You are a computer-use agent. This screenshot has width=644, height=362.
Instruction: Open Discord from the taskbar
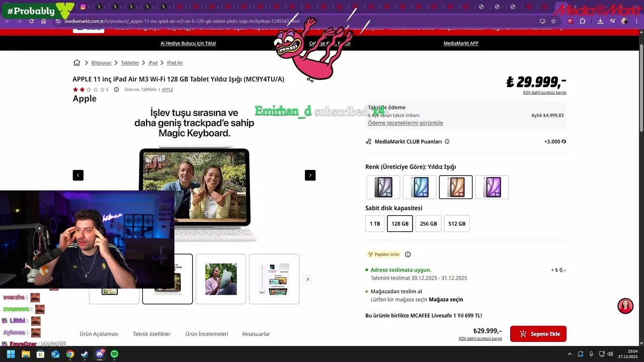[100, 354]
